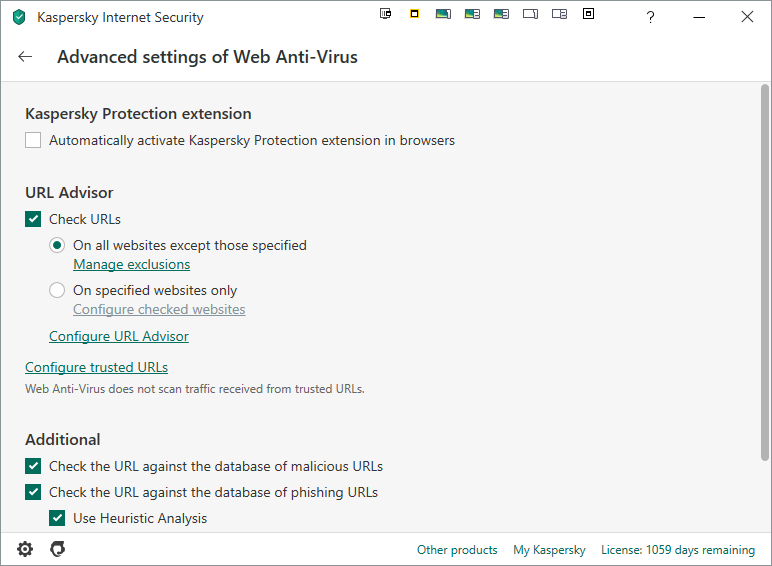Enable automatic Kaspersky Protection extension activation
Viewport: 772px width, 566px height.
[x=34, y=141]
